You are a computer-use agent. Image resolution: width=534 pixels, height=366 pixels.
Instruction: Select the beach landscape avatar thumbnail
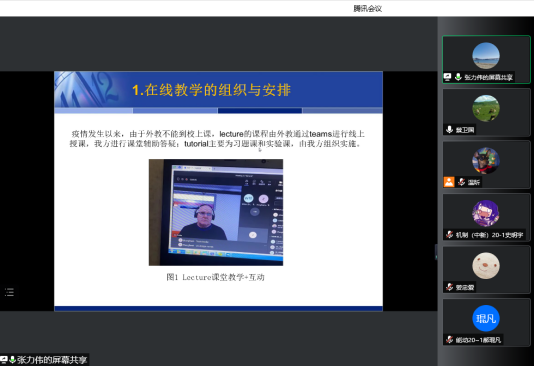486,55
